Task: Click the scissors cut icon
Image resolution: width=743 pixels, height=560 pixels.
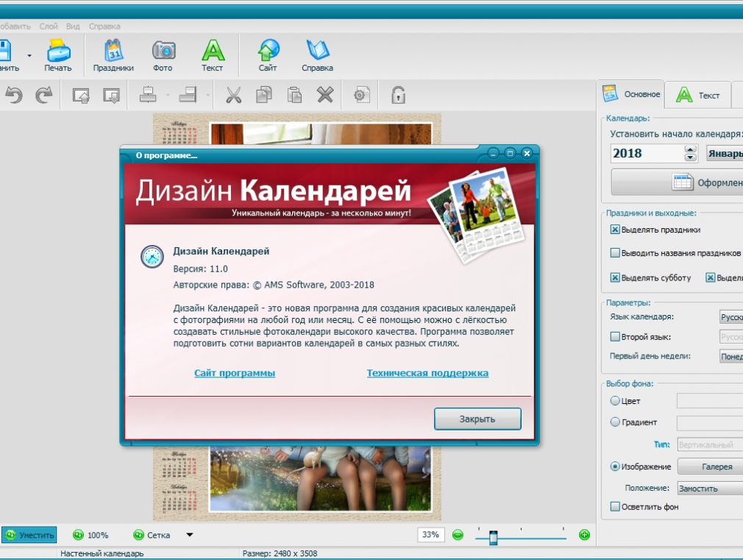Action: 234,96
